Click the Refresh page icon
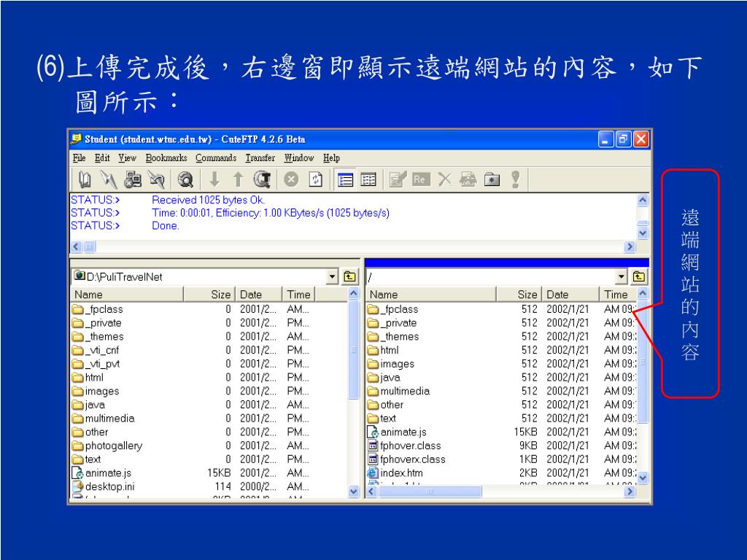This screenshot has height=560, width=747. tap(316, 179)
